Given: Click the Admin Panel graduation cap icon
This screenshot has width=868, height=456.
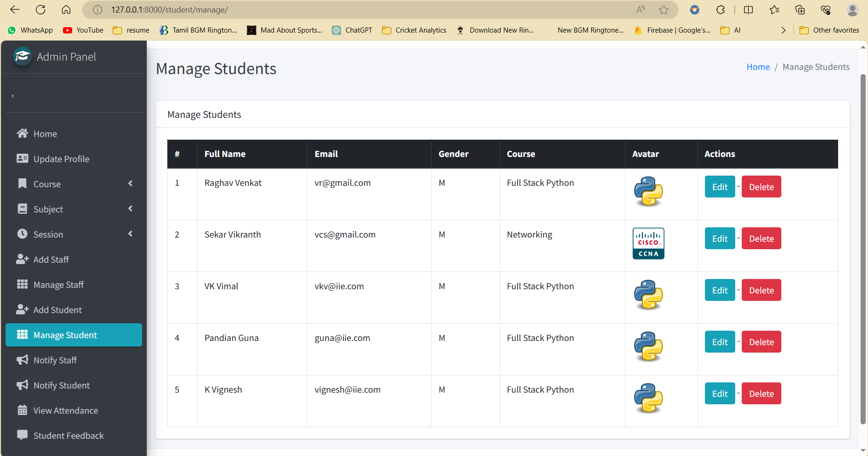Looking at the screenshot, I should (22, 56).
